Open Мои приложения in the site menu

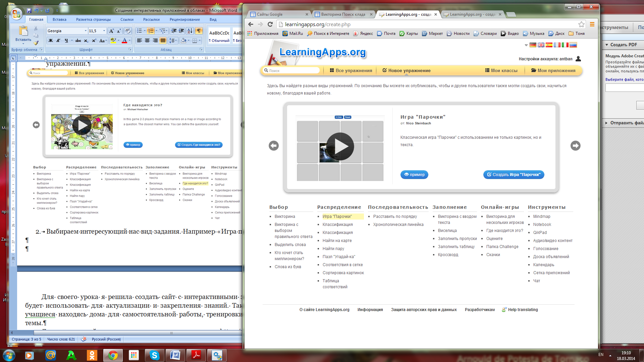tap(553, 70)
